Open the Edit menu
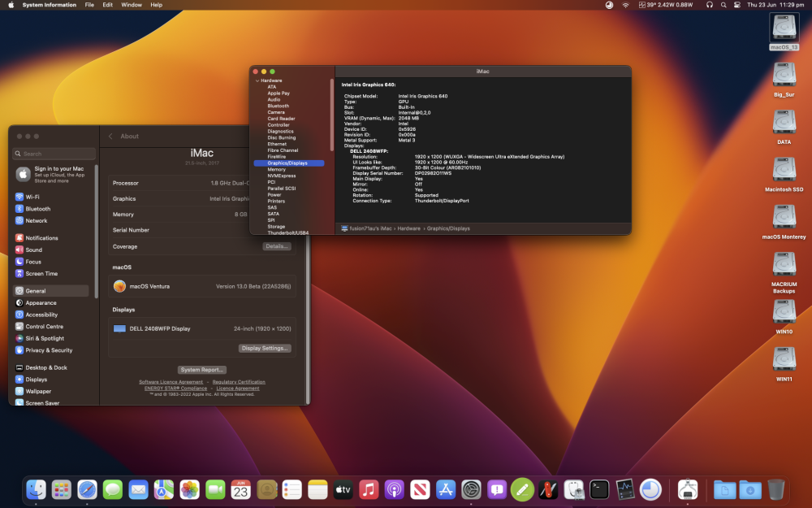This screenshot has height=508, width=812. pos(107,5)
